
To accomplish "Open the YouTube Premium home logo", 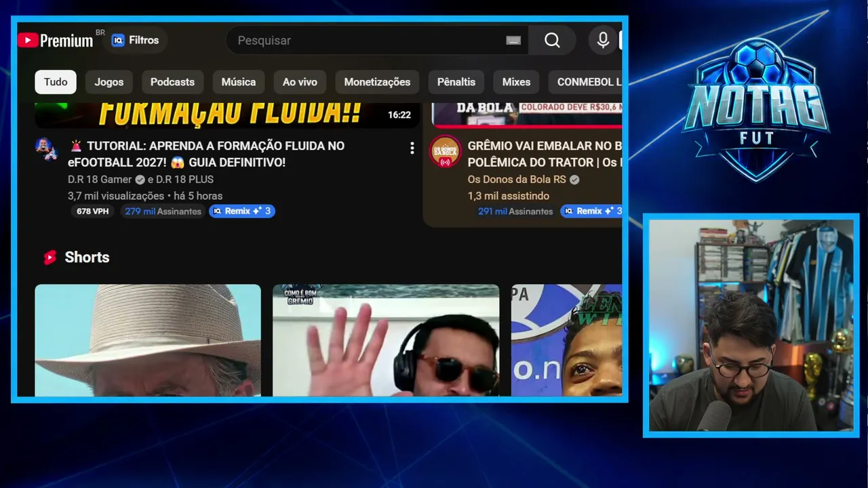I will pyautogui.click(x=56, y=41).
